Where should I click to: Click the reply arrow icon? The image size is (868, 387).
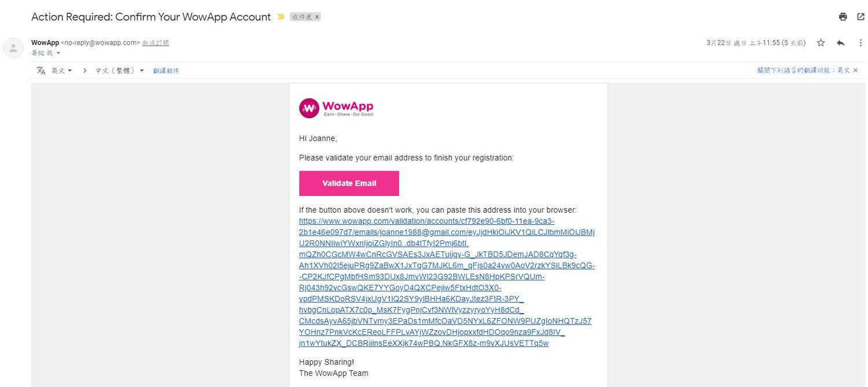click(841, 43)
